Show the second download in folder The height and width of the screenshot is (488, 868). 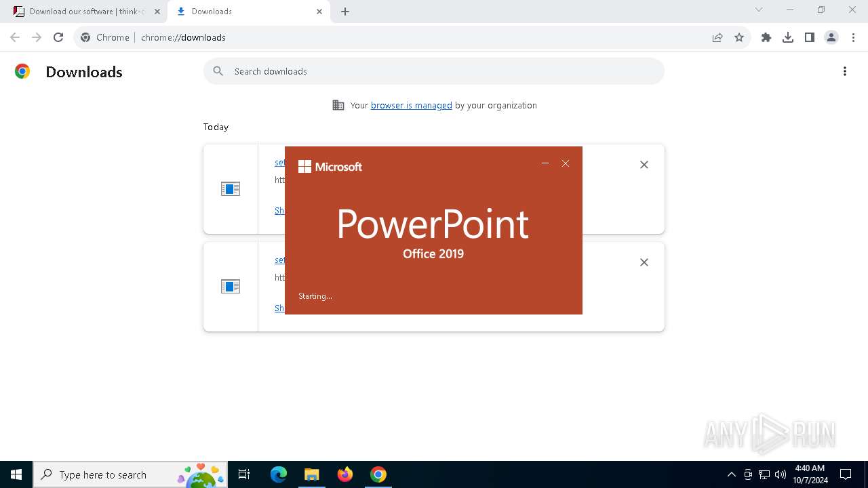coord(279,308)
